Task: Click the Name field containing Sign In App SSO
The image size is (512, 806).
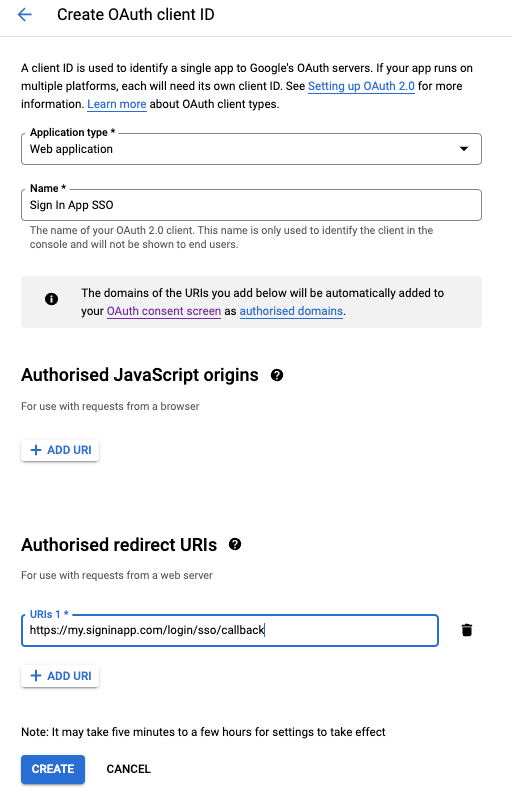Action: click(251, 205)
